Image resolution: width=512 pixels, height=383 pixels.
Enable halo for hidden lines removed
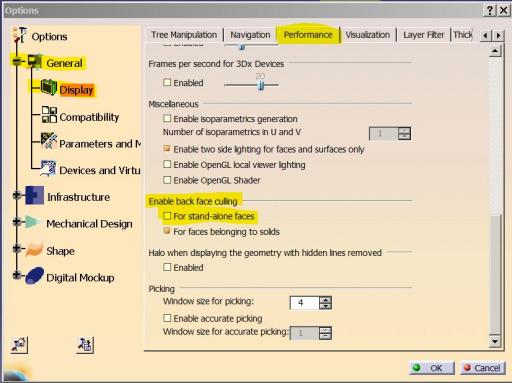[167, 267]
